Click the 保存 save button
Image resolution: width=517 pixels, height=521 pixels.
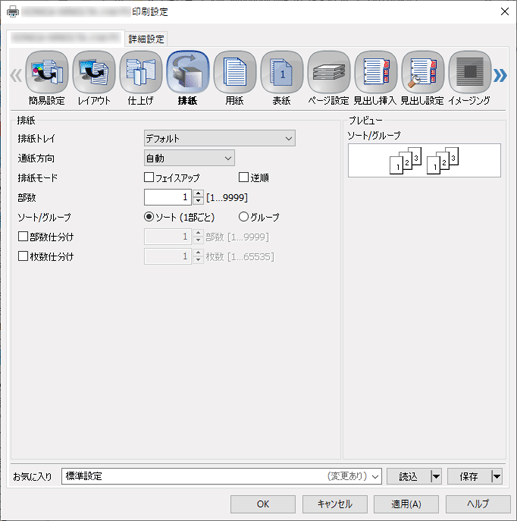tap(469, 476)
